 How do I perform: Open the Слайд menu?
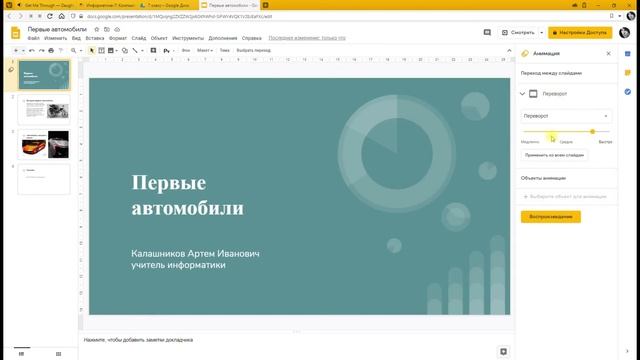point(139,38)
